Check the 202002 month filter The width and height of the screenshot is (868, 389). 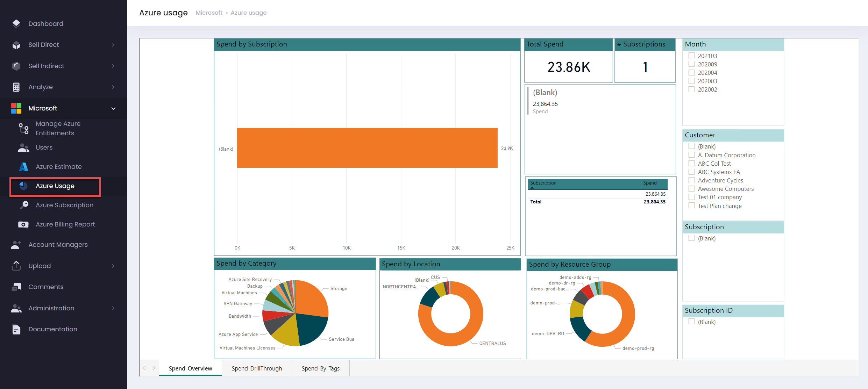[x=691, y=89]
